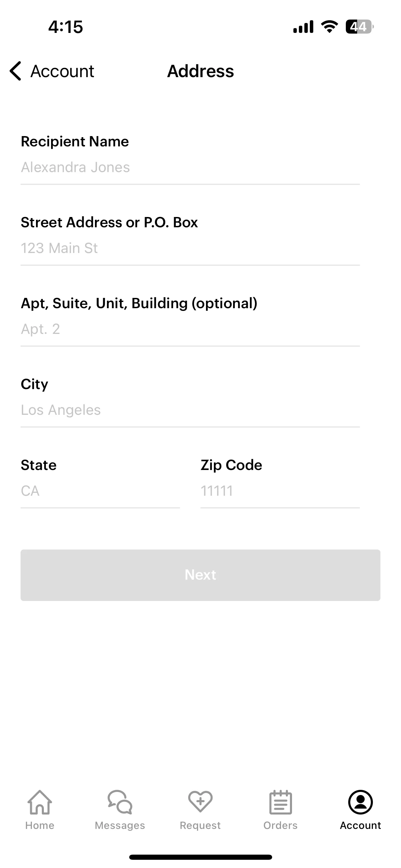This screenshot has height=868, width=401.
Task: Focus the City input field
Action: [x=190, y=410]
